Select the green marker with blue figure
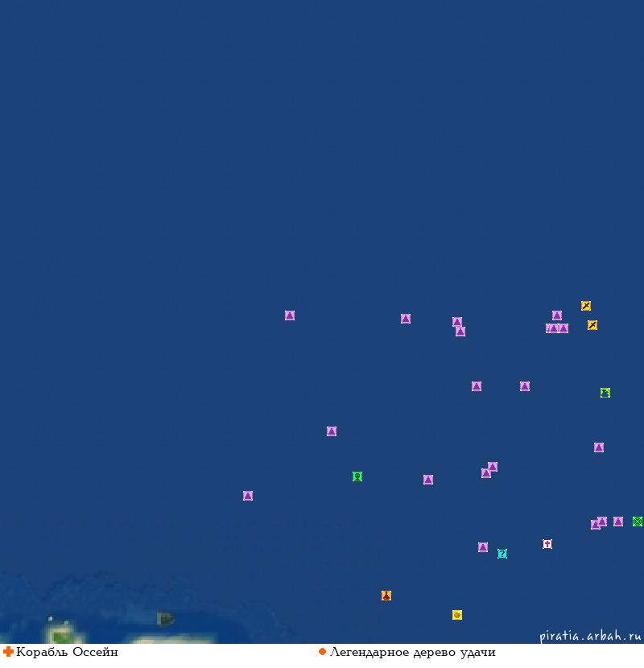644x668 pixels. [605, 393]
